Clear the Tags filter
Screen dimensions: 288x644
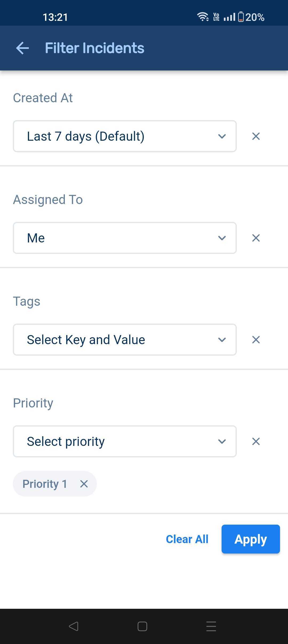[x=256, y=340]
